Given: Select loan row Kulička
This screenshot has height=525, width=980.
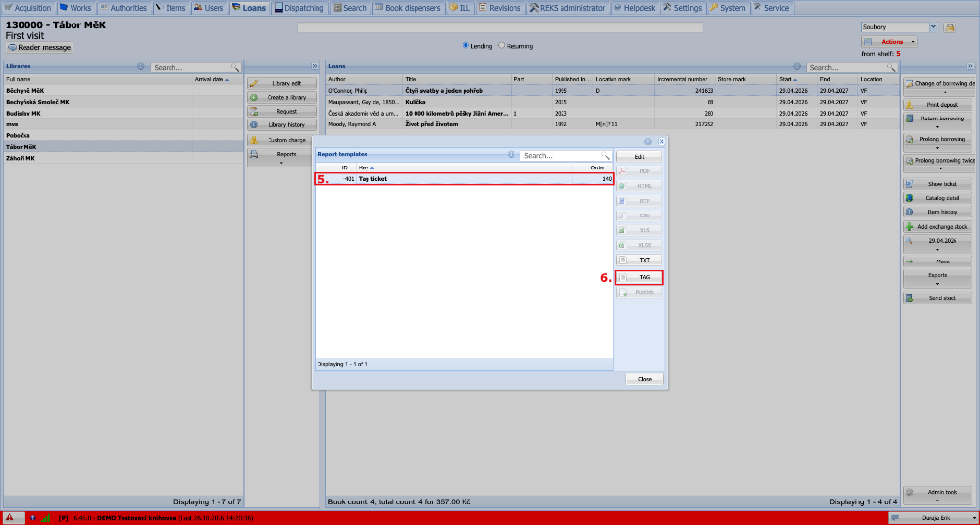Looking at the screenshot, I should tap(613, 102).
